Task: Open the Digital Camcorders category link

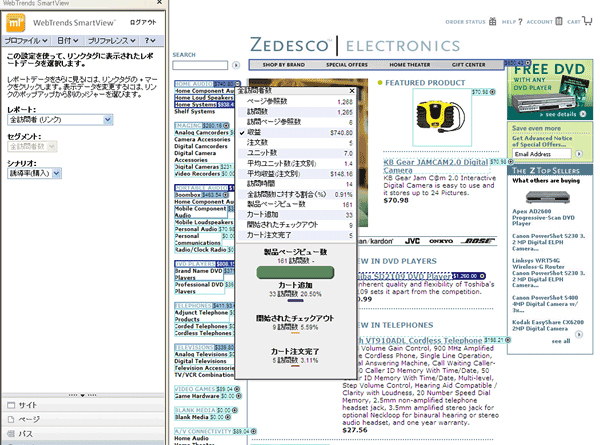Action: click(201, 146)
